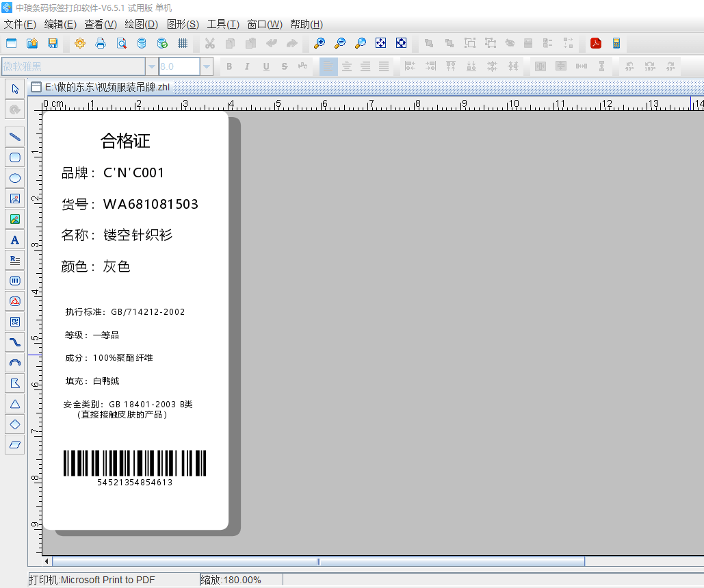Open the 绘图(D) menu
704x588 pixels.
pos(141,25)
